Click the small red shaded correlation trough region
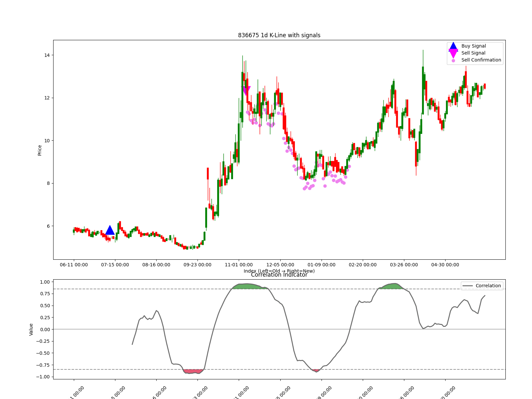532x399 pixels. point(316,370)
